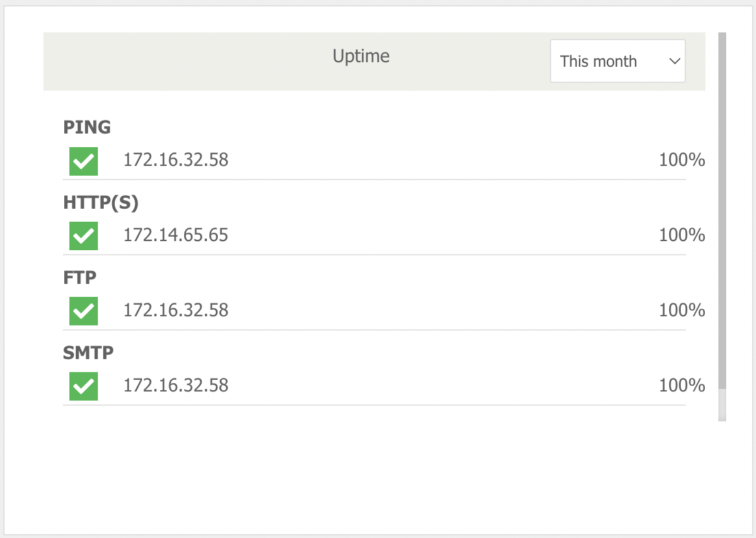
Task: Click the PING section heading
Action: click(87, 127)
